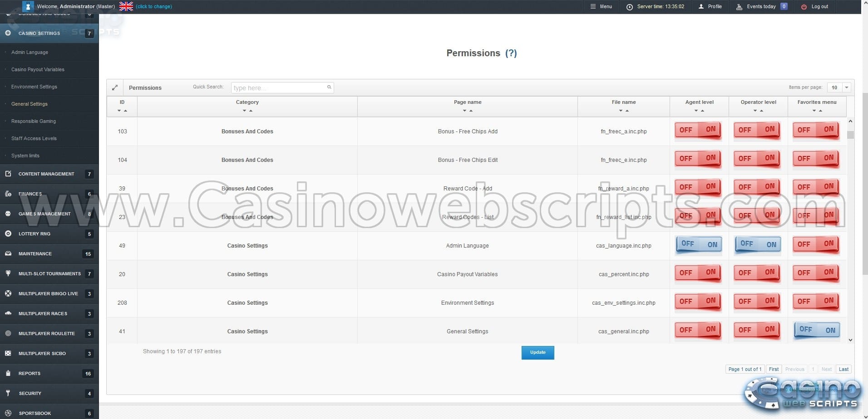Screen dimensions: 868x419
Task: Click the administrator avatar icon
Action: [28, 6]
